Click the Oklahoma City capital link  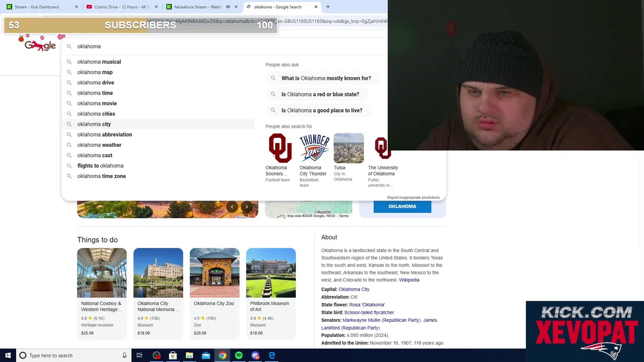click(354, 290)
